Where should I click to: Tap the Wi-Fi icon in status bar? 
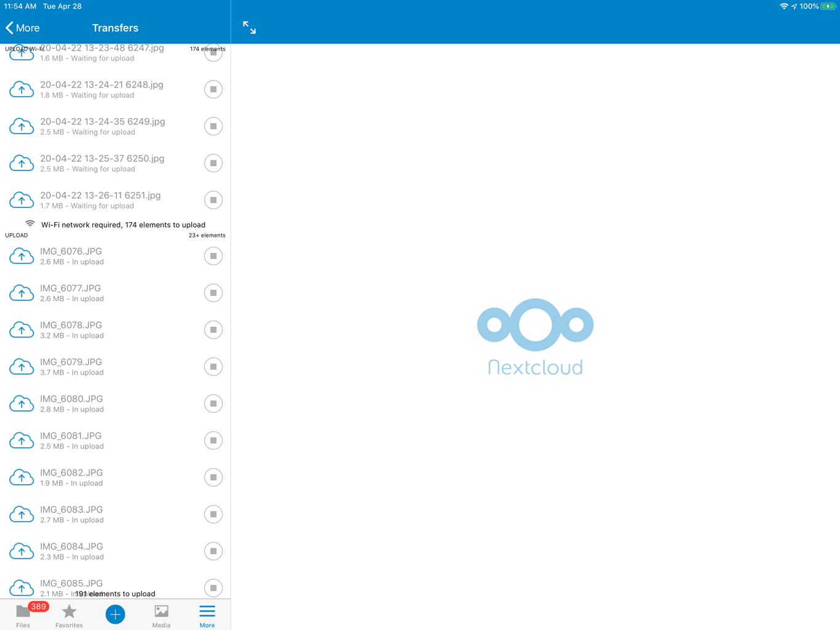[784, 6]
